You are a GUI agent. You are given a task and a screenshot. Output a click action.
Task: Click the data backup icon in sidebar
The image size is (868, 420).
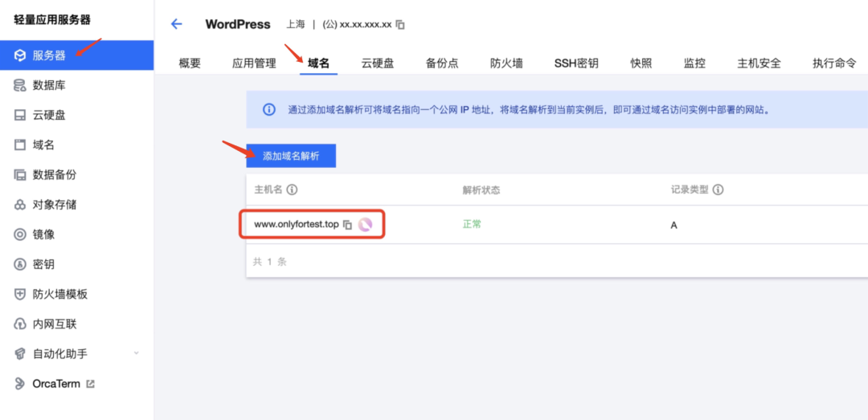[20, 175]
